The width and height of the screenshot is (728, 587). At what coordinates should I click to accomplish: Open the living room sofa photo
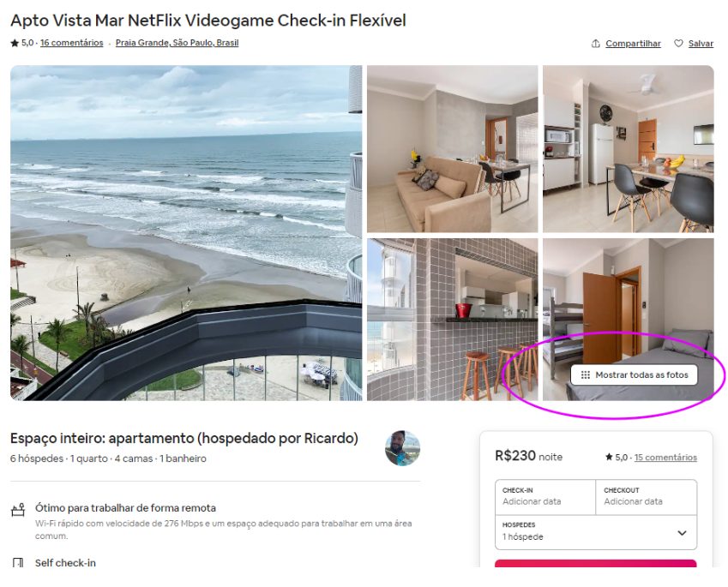tap(452, 149)
